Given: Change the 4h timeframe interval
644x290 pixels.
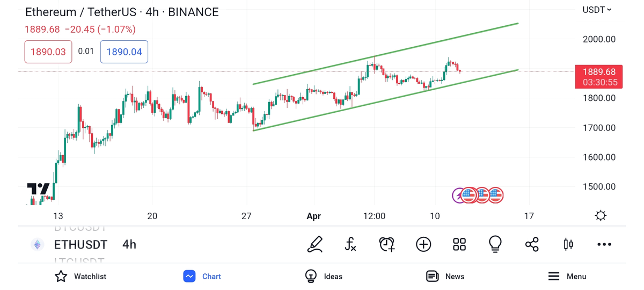Looking at the screenshot, I should (x=129, y=244).
